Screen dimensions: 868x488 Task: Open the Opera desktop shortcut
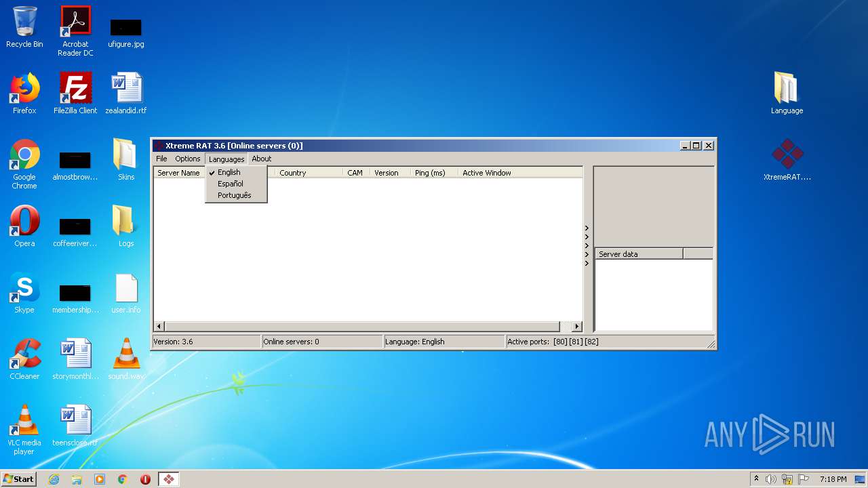(x=24, y=227)
